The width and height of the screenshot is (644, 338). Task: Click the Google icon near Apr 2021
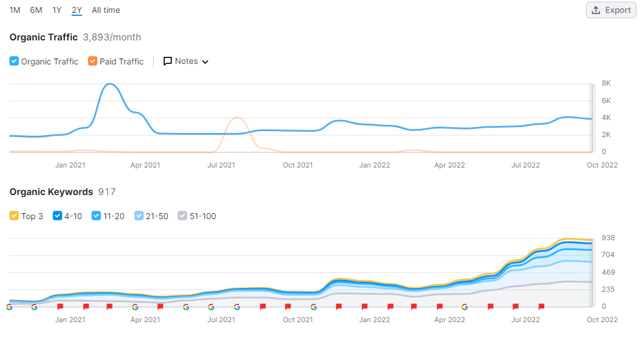pyautogui.click(x=135, y=306)
